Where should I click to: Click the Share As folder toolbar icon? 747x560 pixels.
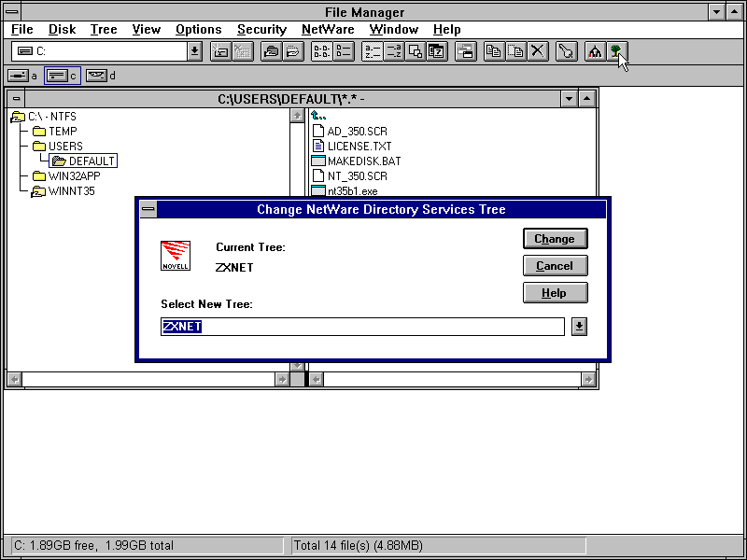tap(271, 51)
